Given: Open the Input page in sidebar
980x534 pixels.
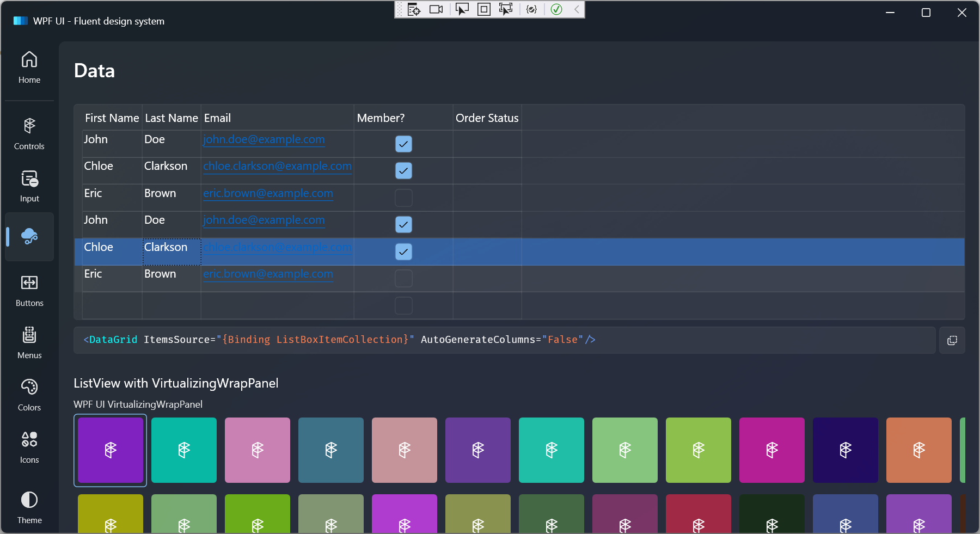Looking at the screenshot, I should pos(29,186).
